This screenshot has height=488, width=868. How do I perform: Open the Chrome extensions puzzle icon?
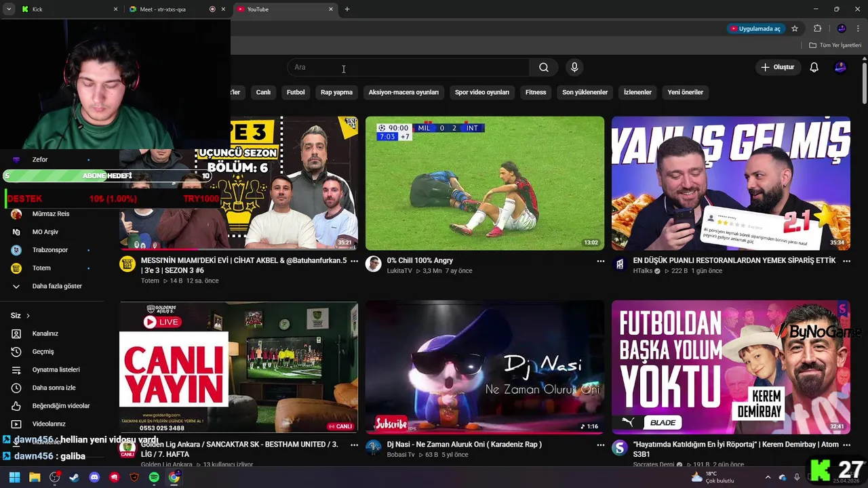point(817,28)
